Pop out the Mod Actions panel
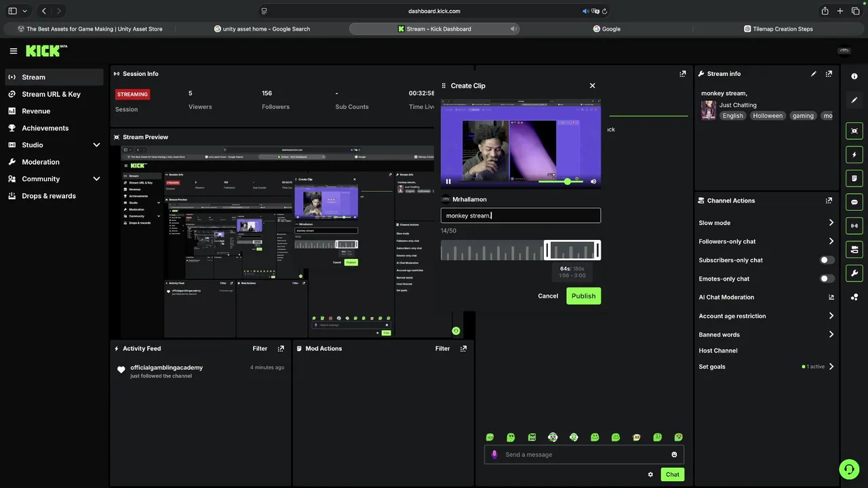 tap(463, 348)
